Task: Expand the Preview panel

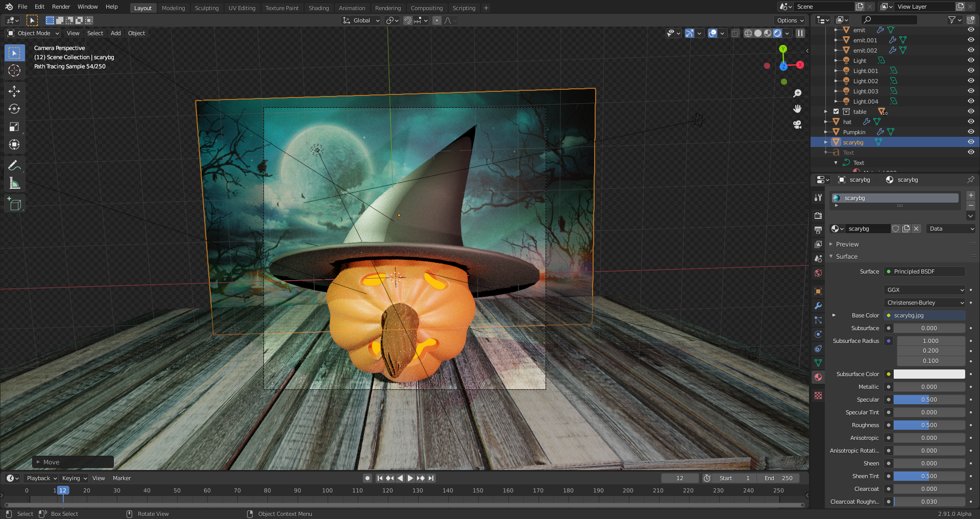Action: point(847,244)
